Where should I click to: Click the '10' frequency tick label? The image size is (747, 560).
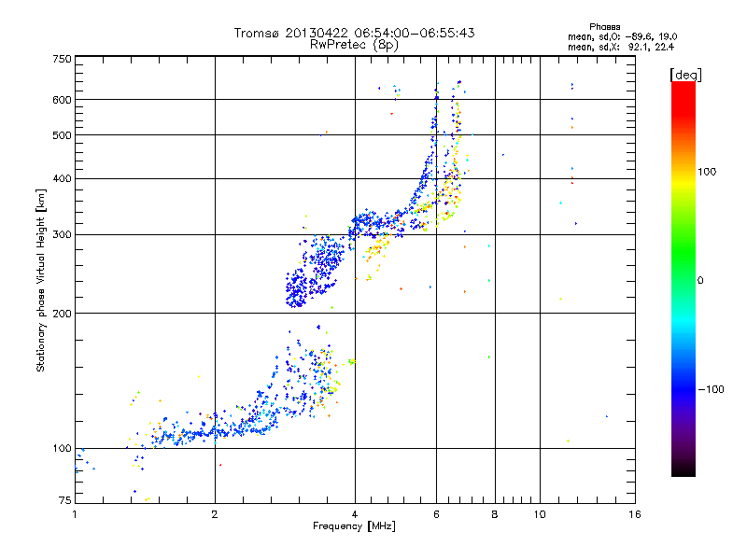point(540,514)
